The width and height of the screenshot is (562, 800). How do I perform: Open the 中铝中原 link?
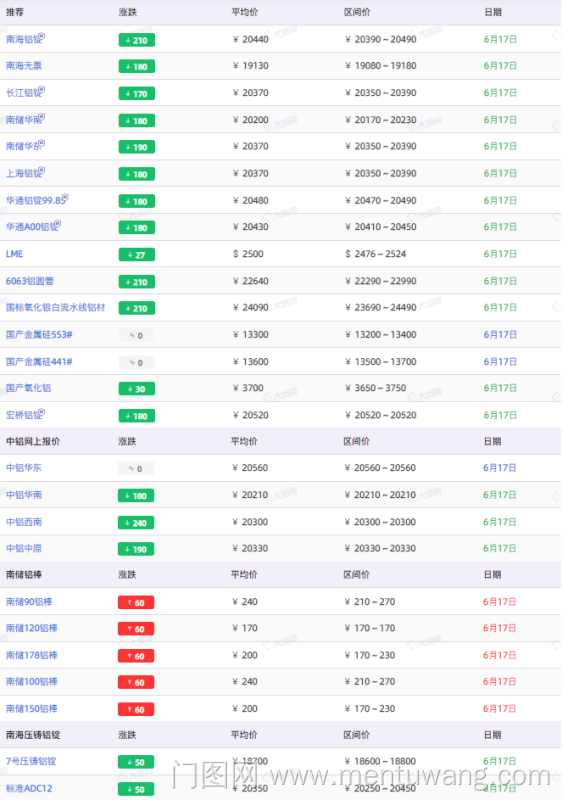[x=24, y=548]
